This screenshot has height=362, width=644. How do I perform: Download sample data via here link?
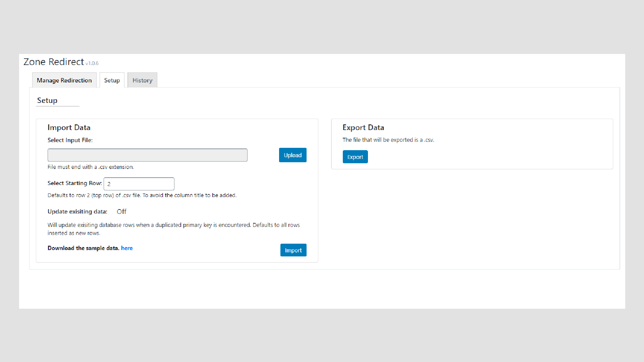pyautogui.click(x=127, y=248)
